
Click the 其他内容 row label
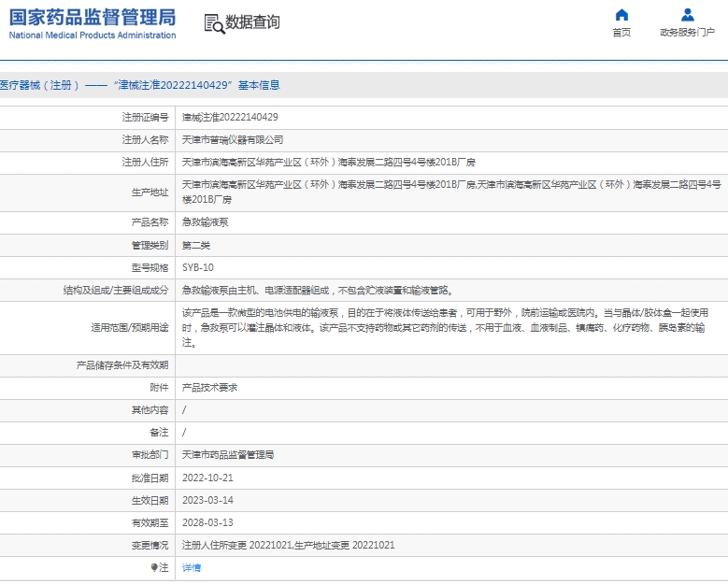[x=150, y=410]
